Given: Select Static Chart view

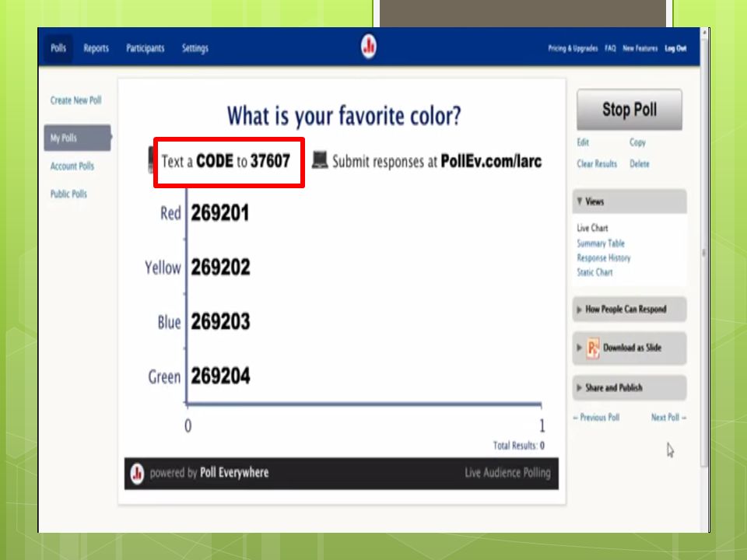Looking at the screenshot, I should point(594,272).
